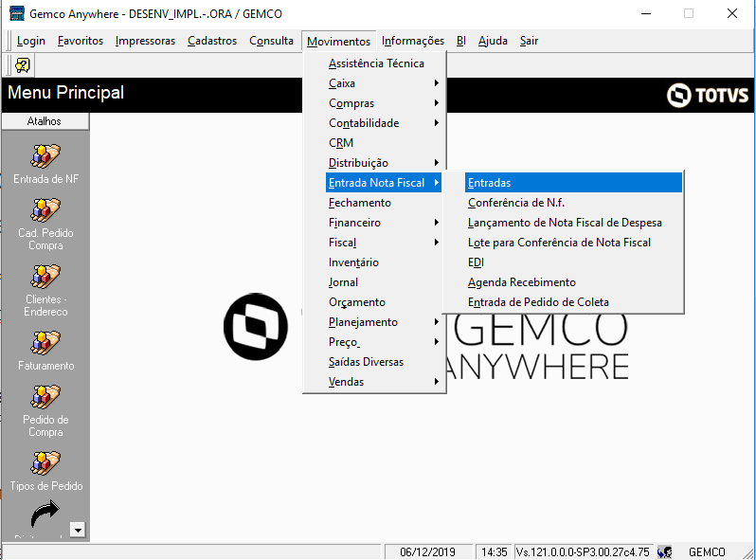Expand the Vendas submenu
756x560 pixels.
[x=384, y=382]
